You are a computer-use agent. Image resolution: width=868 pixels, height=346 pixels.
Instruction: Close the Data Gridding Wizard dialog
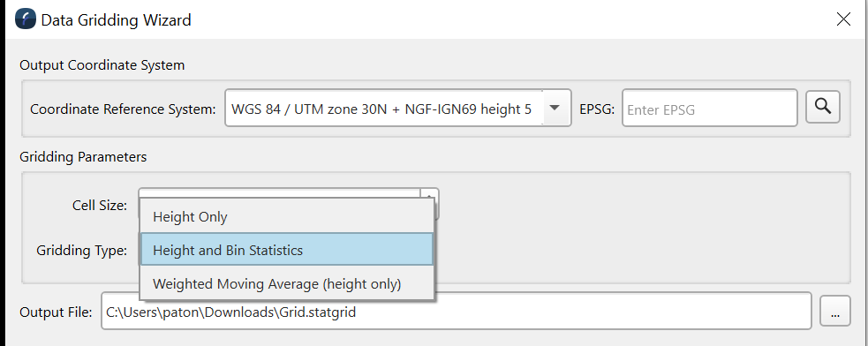(843, 19)
